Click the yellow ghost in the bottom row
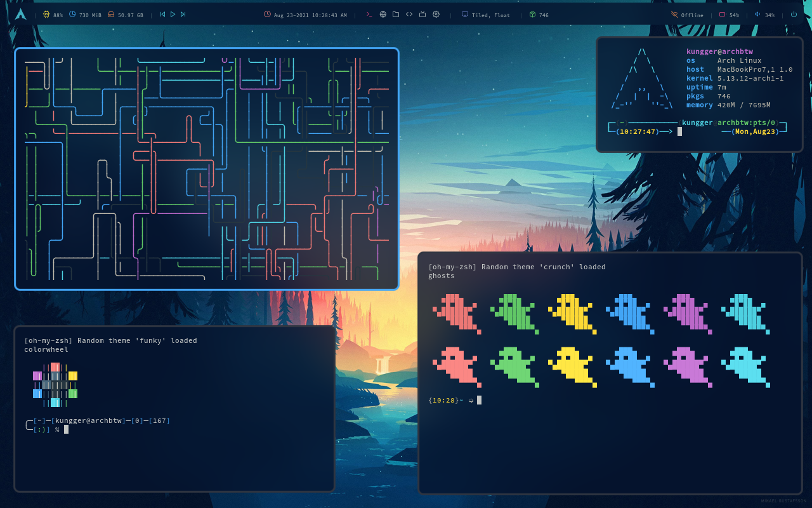 click(572, 367)
